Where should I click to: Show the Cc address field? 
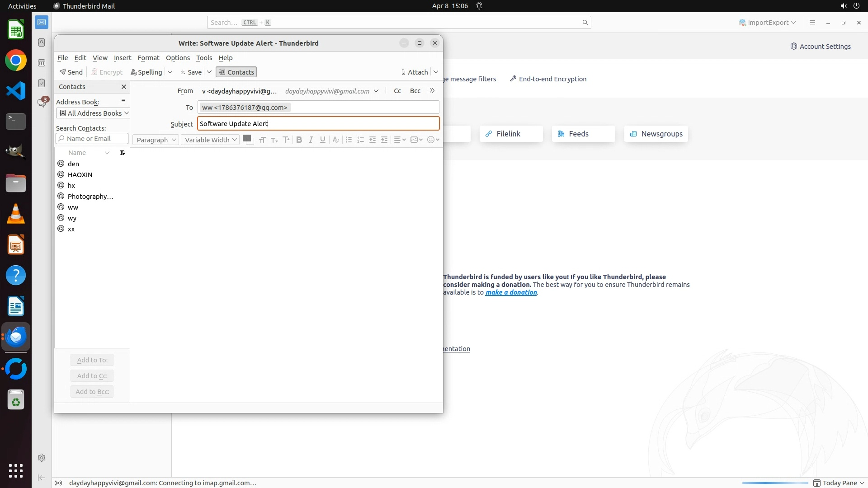(x=397, y=91)
